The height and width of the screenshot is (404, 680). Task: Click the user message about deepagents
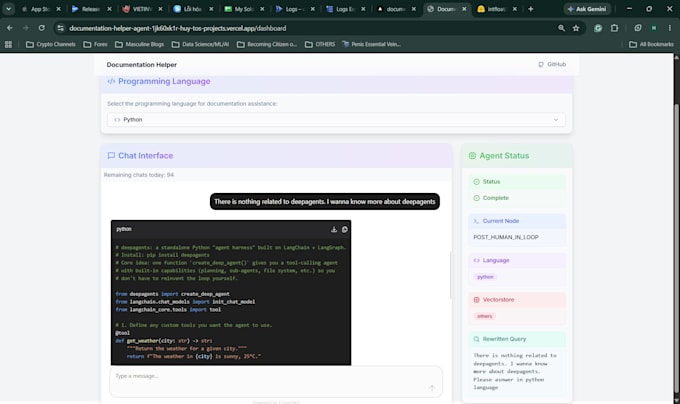click(325, 202)
